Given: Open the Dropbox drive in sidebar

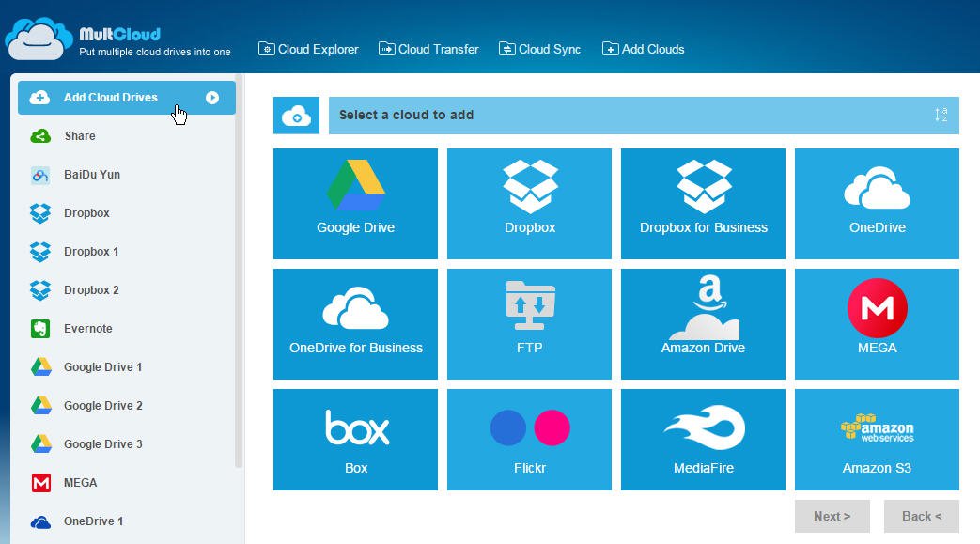Looking at the screenshot, I should (x=126, y=213).
